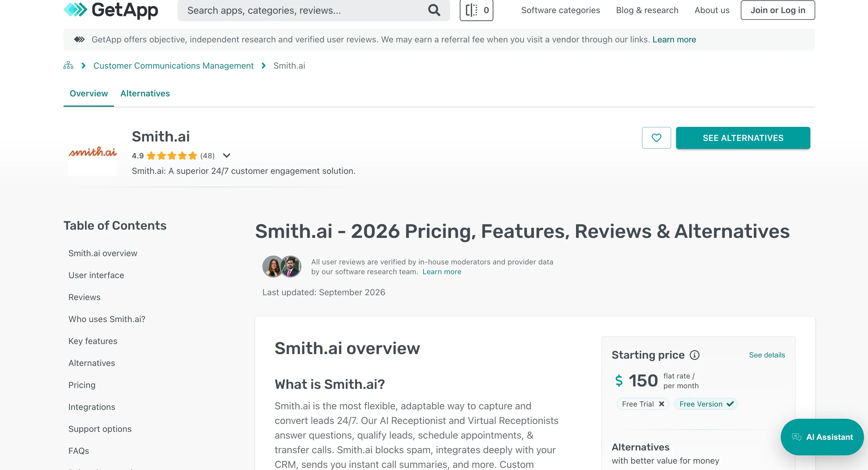Click SEE ALTERNATIVES button
Image resolution: width=868 pixels, height=470 pixels.
pyautogui.click(x=743, y=138)
